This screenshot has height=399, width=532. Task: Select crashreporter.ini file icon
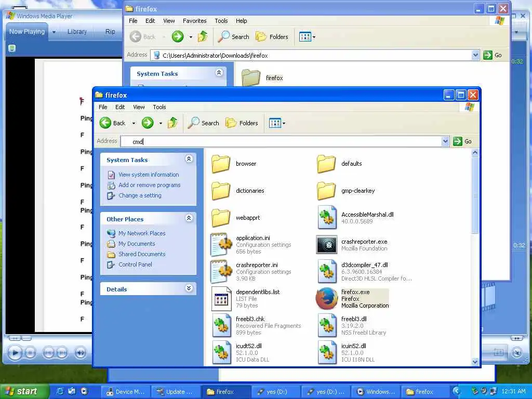pyautogui.click(x=221, y=272)
